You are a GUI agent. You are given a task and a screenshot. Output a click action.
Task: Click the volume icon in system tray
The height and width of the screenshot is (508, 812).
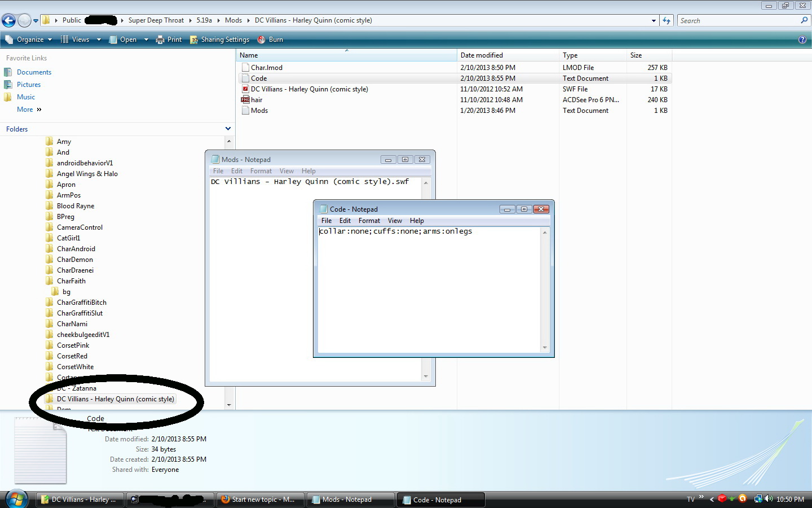pos(768,499)
